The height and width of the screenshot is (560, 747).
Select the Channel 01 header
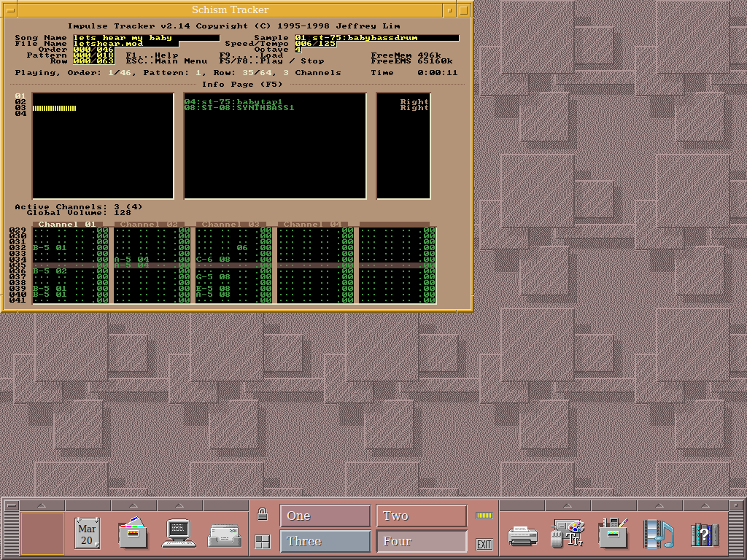tap(67, 224)
